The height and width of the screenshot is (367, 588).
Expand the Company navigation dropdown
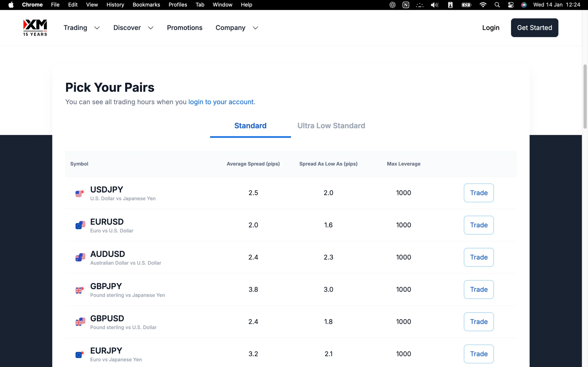click(x=237, y=28)
